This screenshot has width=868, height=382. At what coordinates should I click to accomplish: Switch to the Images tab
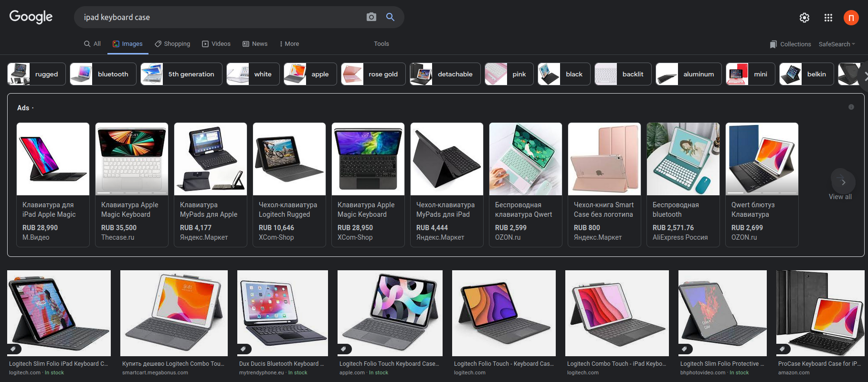click(127, 43)
